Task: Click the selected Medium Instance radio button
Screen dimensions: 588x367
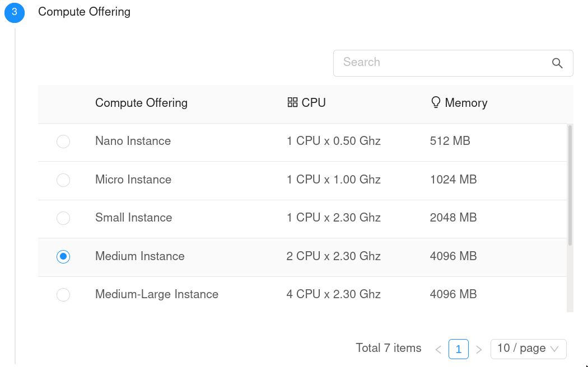Action: (x=63, y=256)
